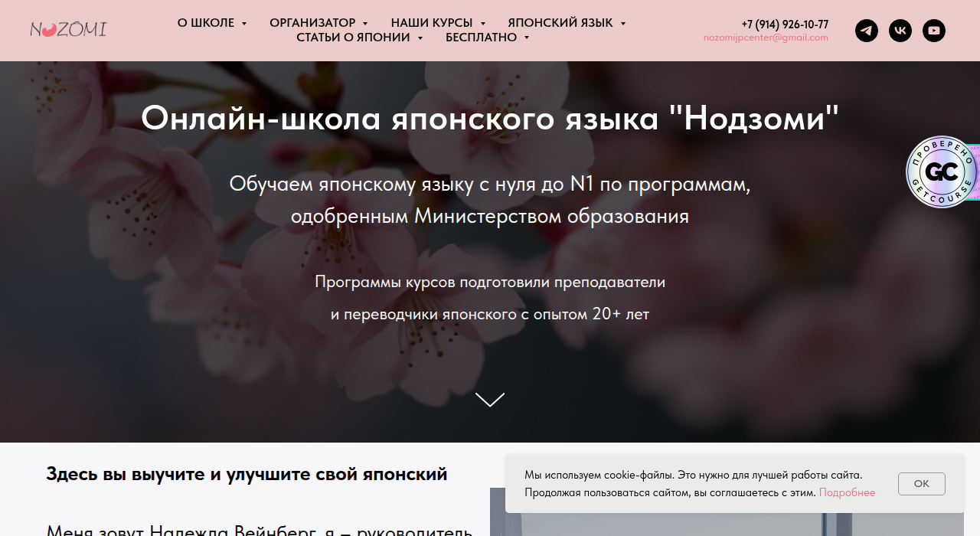Click the Nozomi logo in header

(x=68, y=30)
